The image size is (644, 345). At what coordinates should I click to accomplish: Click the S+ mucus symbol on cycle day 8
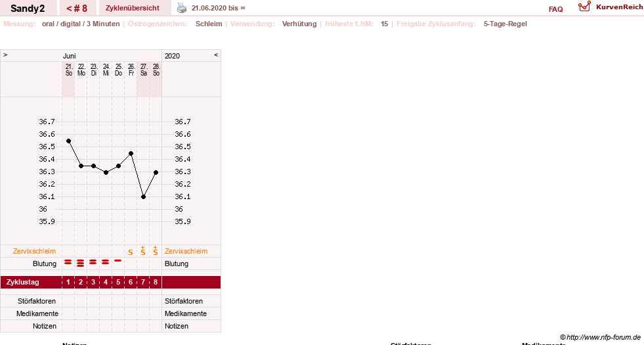click(155, 251)
